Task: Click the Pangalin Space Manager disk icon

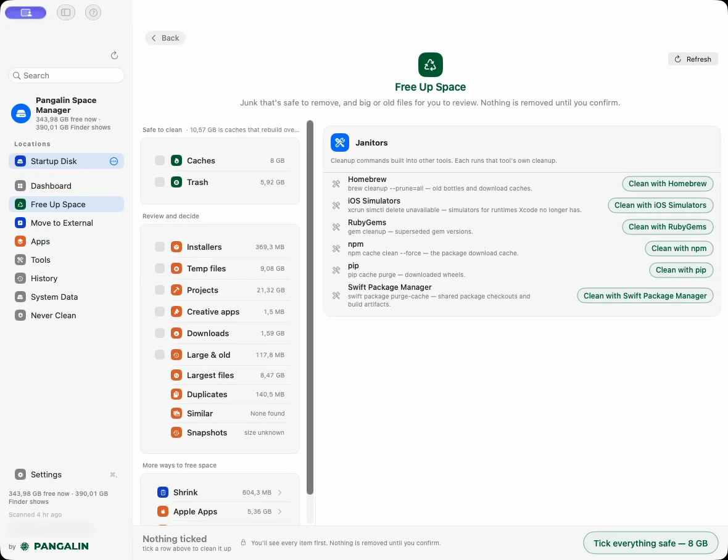Action: 21,113
